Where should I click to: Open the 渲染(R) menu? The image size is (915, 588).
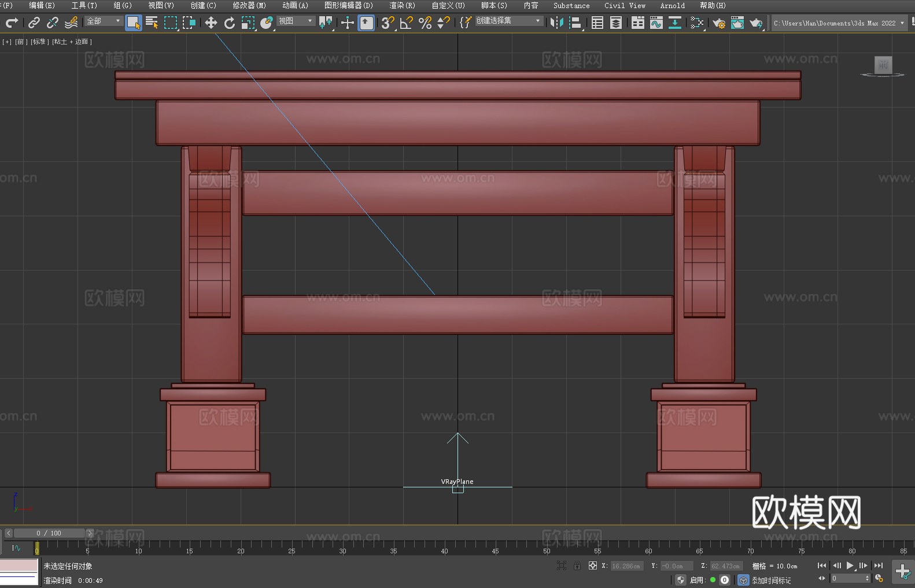click(402, 5)
